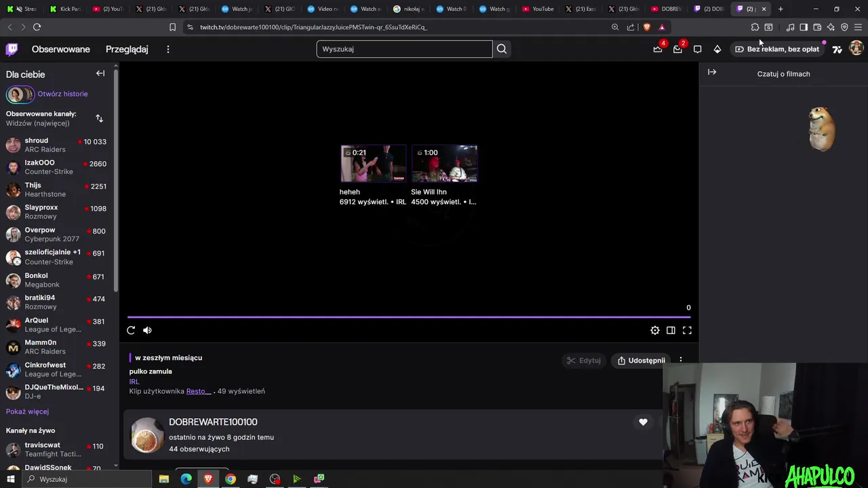Image resolution: width=868 pixels, height=488 pixels.
Task: Switch to the YouTube browser tab
Action: (539, 9)
